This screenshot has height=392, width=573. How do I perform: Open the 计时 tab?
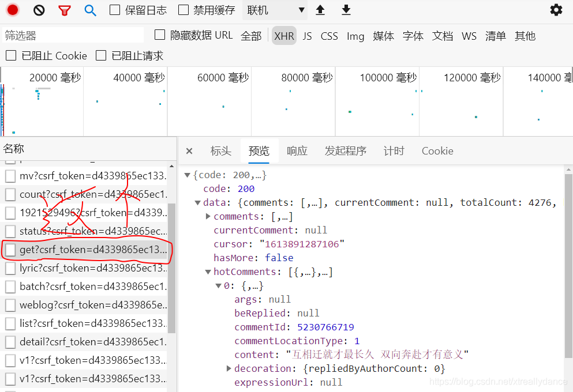pos(394,150)
